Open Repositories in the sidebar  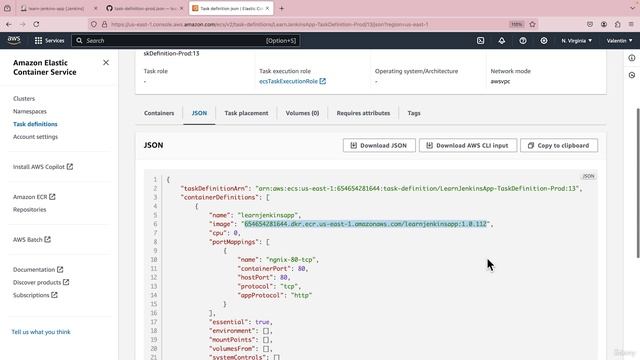click(x=29, y=209)
